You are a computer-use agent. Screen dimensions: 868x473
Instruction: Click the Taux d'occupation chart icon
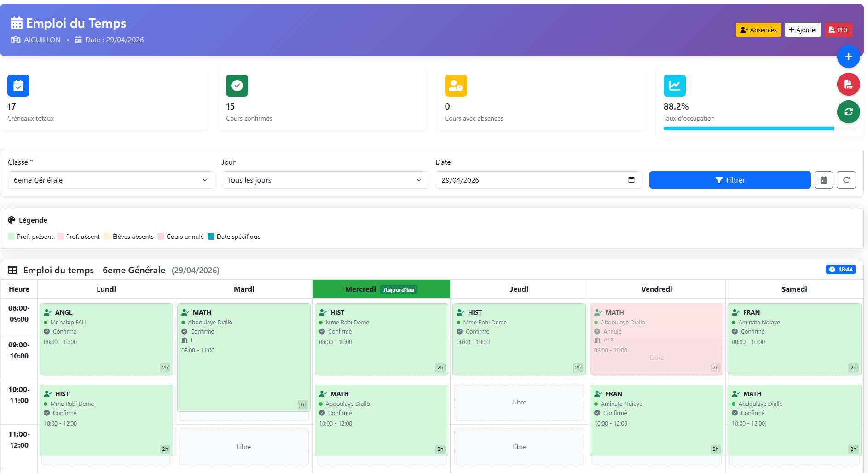click(x=674, y=86)
